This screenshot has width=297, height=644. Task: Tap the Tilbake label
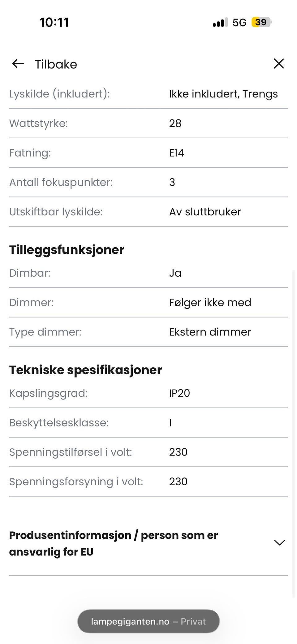coord(56,64)
